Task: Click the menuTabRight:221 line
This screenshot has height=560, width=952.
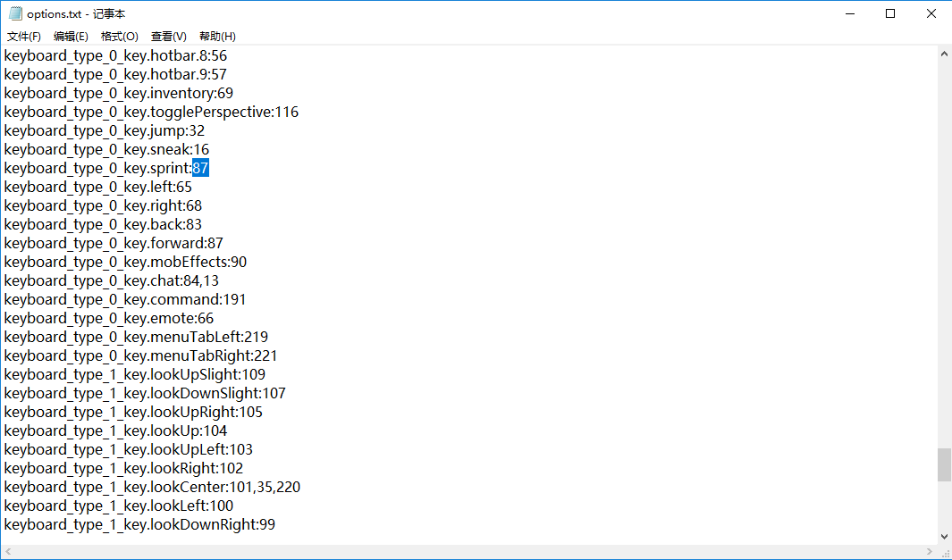Action: click(141, 356)
